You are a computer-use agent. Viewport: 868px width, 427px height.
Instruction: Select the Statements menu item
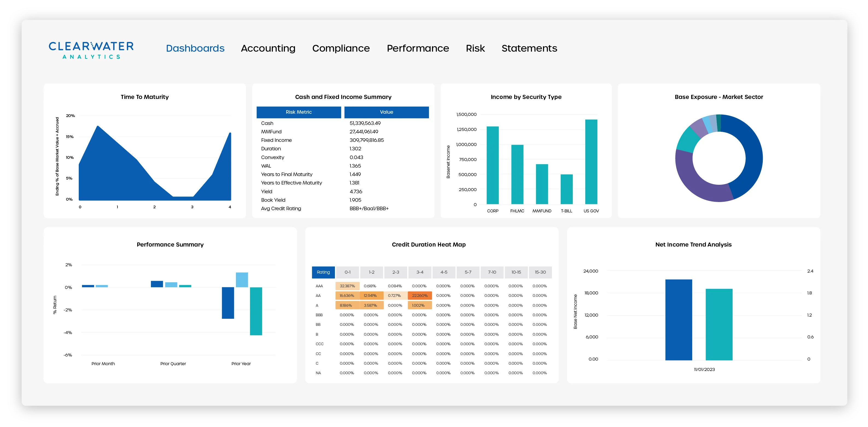click(529, 48)
